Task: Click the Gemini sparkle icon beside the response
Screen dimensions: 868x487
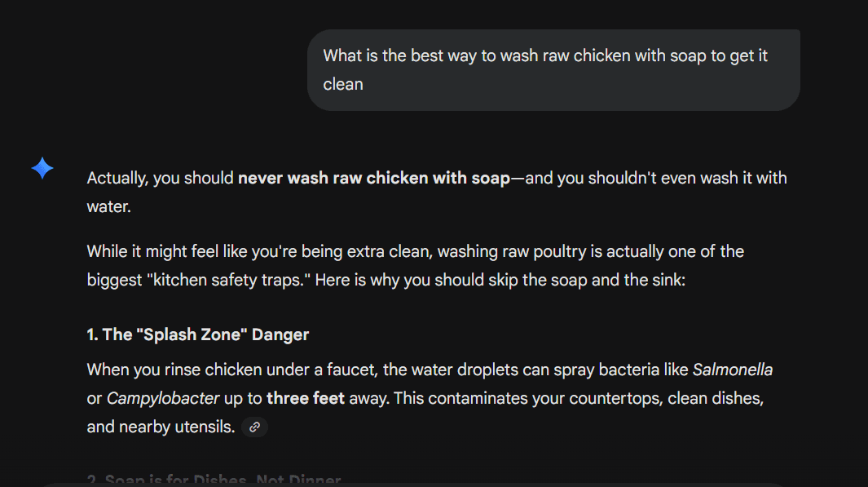Action: [42, 168]
